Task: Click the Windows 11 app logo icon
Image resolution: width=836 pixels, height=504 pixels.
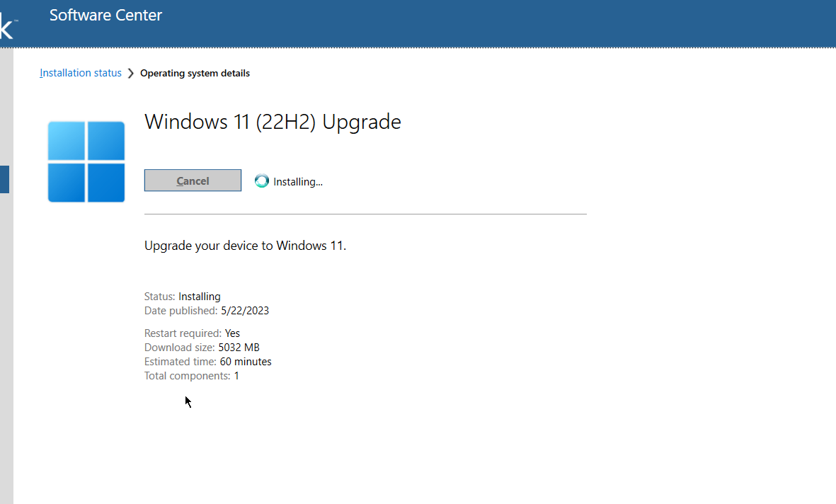Action: [x=86, y=161]
